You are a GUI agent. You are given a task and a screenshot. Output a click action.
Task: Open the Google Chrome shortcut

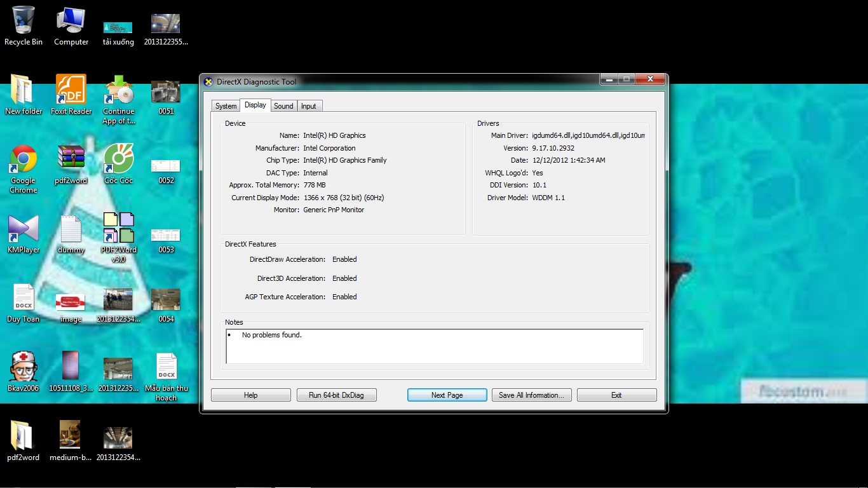24,160
